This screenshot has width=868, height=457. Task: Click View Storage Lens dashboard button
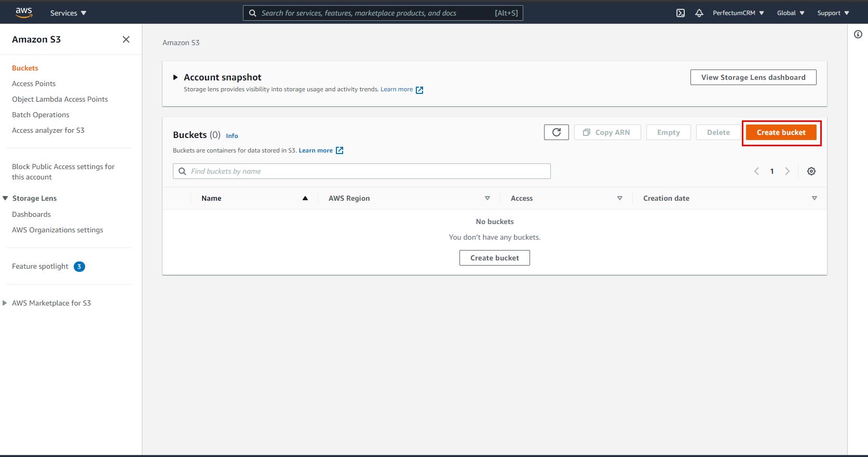(753, 77)
